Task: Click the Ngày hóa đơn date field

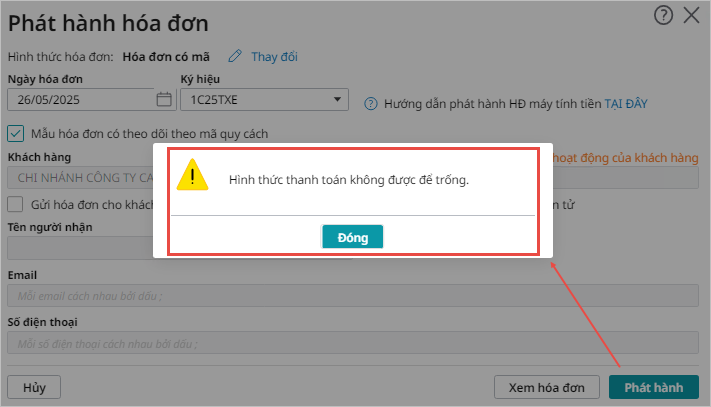Action: pyautogui.click(x=82, y=100)
